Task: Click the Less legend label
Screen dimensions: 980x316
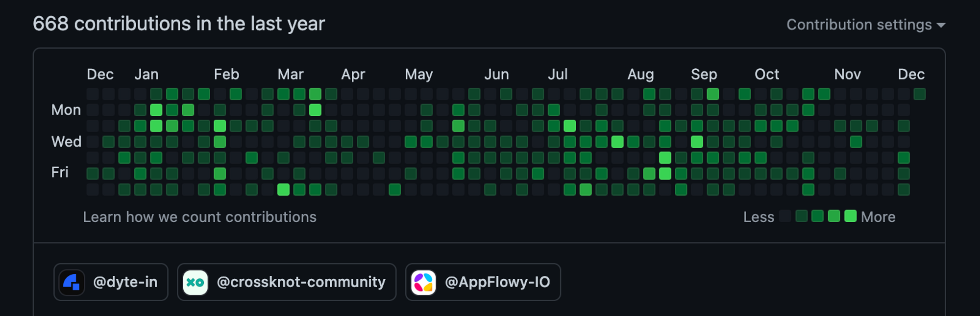Action: [759, 217]
